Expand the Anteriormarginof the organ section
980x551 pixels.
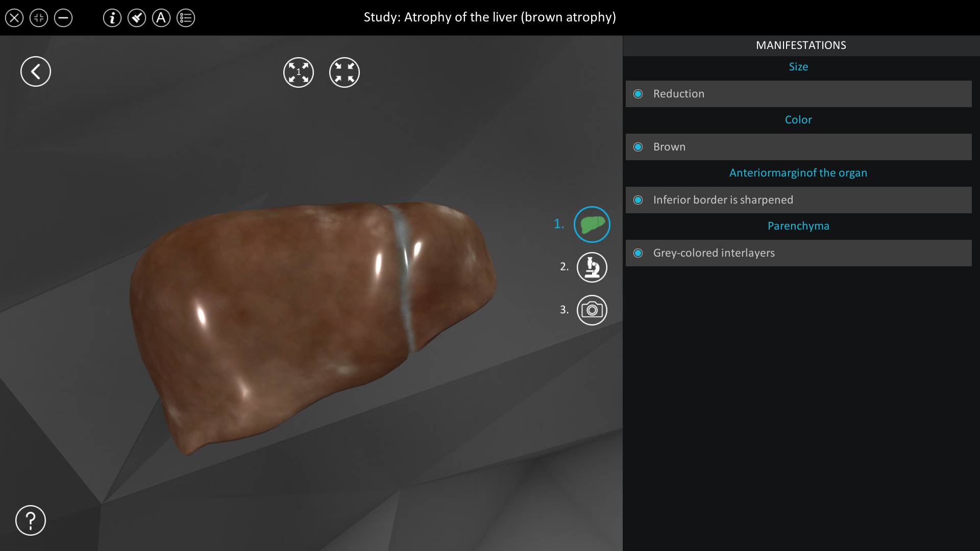coord(798,172)
